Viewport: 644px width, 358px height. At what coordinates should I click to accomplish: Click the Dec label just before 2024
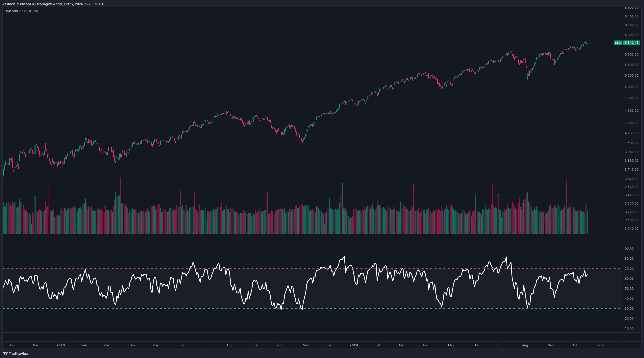coord(330,345)
